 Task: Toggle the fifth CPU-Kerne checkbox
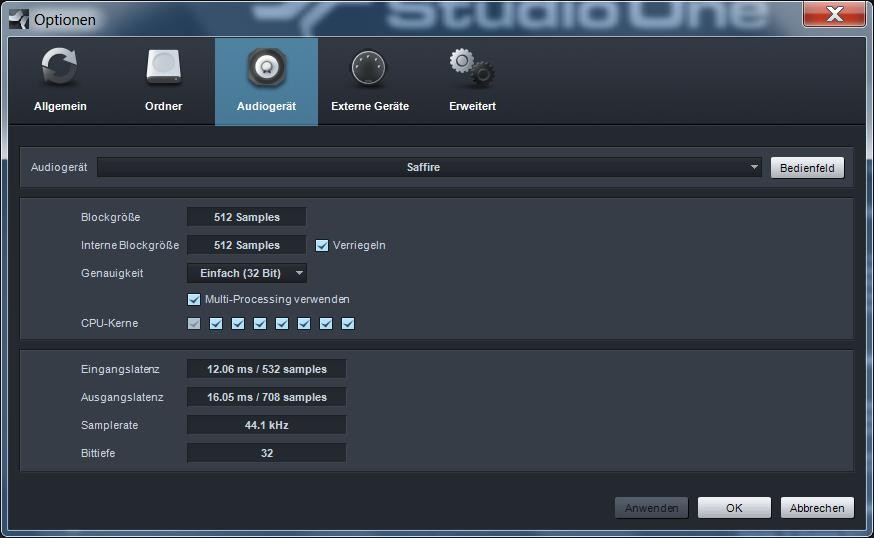click(x=282, y=323)
